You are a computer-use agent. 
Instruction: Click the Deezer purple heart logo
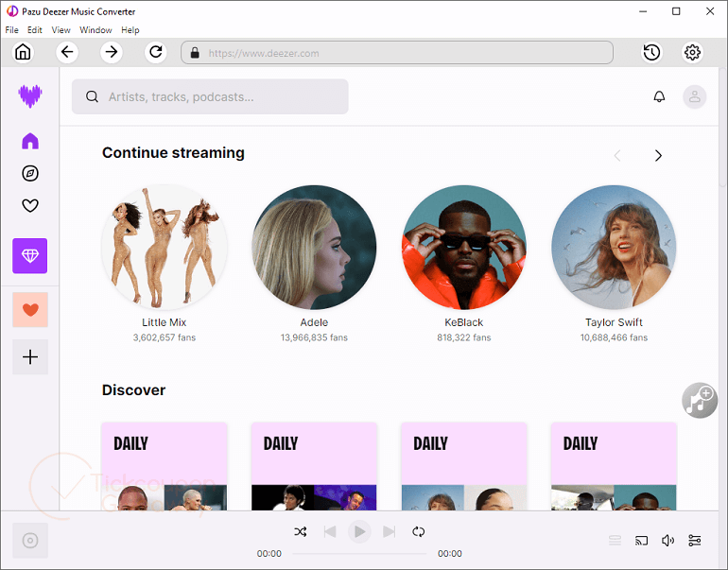(30, 96)
